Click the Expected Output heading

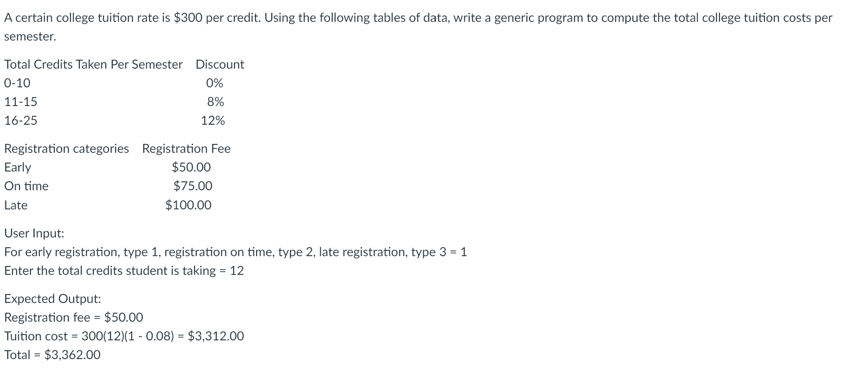53,299
